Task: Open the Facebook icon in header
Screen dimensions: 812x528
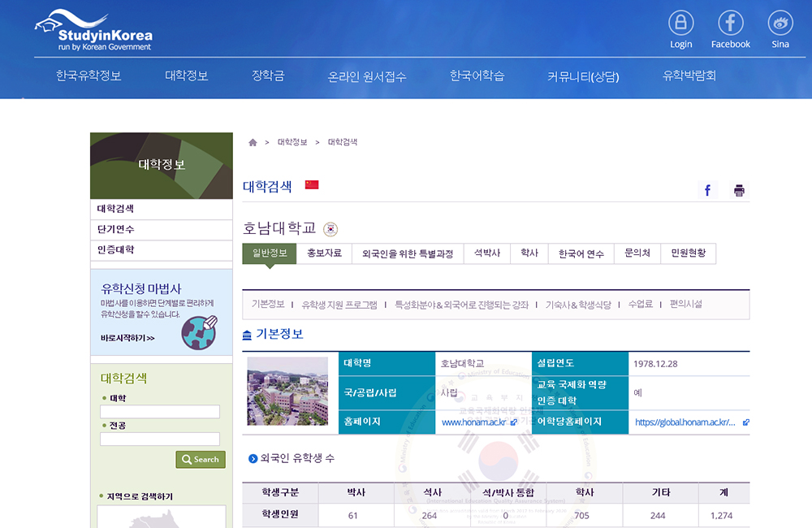Action: 730,22
